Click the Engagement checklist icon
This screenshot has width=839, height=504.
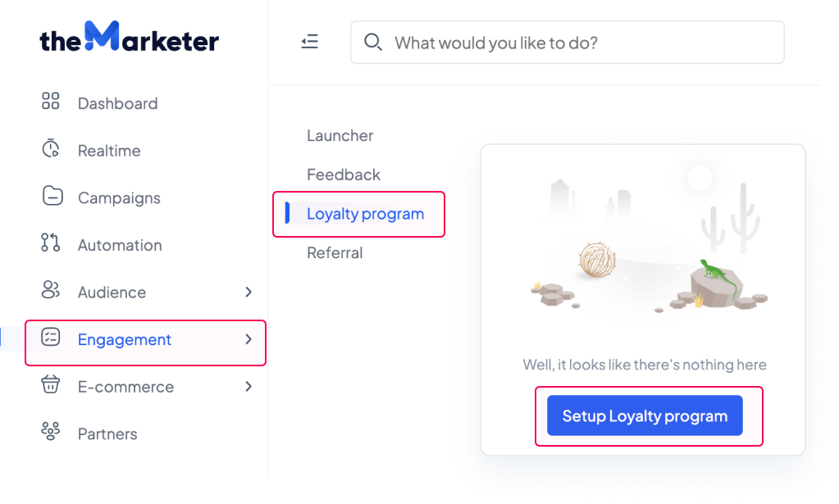coord(51,338)
